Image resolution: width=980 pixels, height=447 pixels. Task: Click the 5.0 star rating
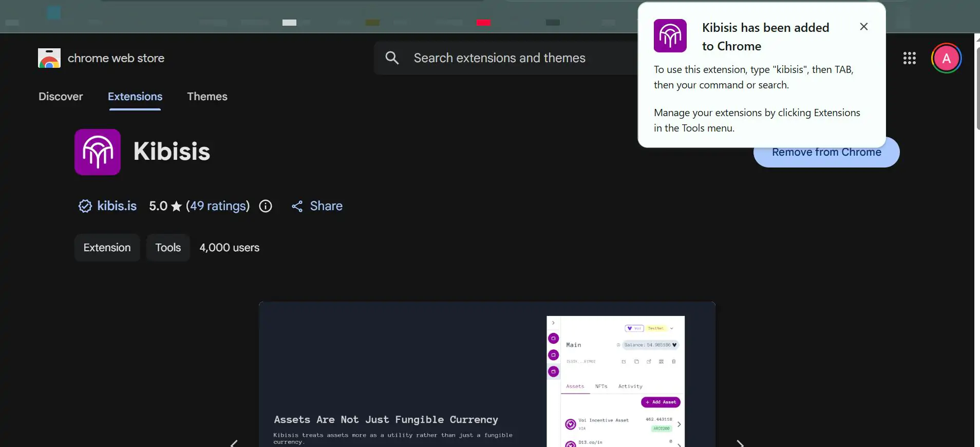pos(165,206)
